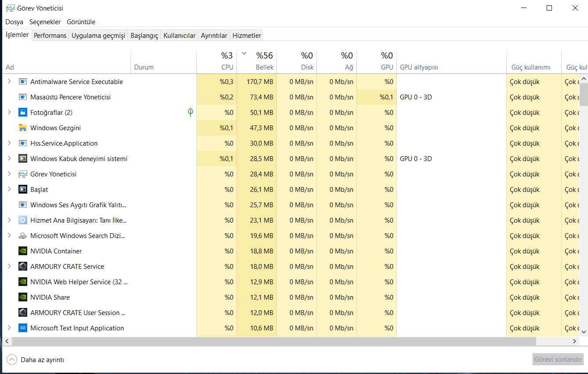This screenshot has width=588, height=374.
Task: Open the Dosya menu
Action: (x=15, y=22)
